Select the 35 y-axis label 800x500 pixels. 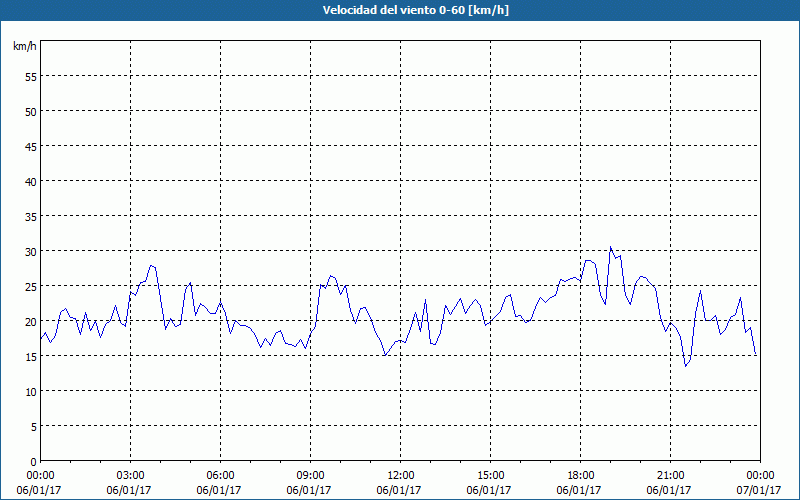(x=31, y=217)
